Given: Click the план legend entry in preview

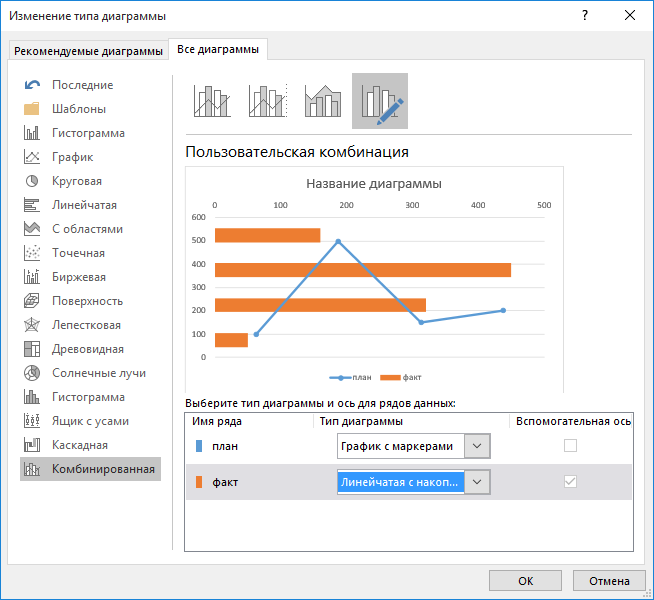Looking at the screenshot, I should 350,377.
